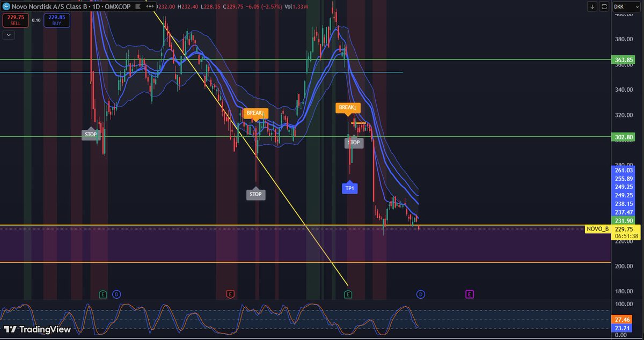Expand the indicator legend chevron
This screenshot has width=644, height=340.
click(8, 35)
